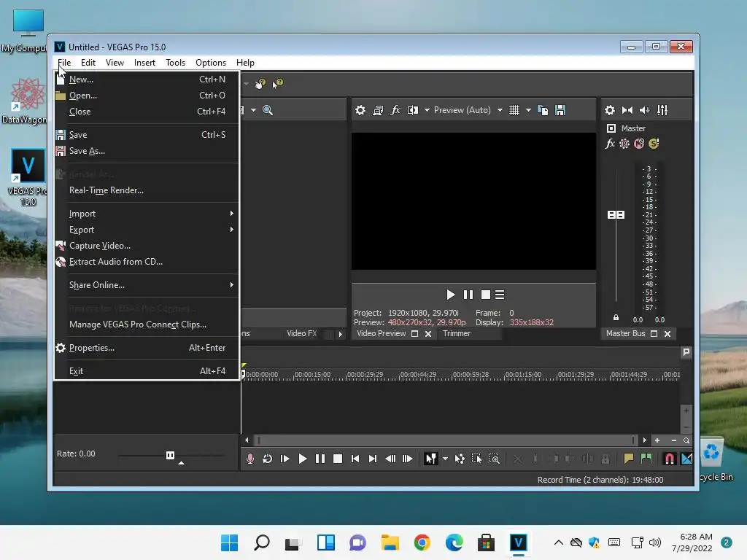Open Mixing Console faders icon
Viewport: 747px width, 560px height.
(x=662, y=111)
